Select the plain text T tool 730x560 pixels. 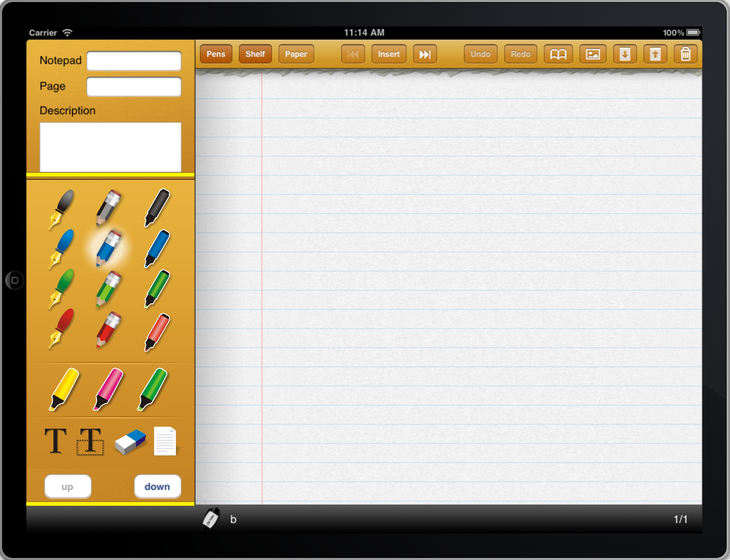[x=55, y=441]
